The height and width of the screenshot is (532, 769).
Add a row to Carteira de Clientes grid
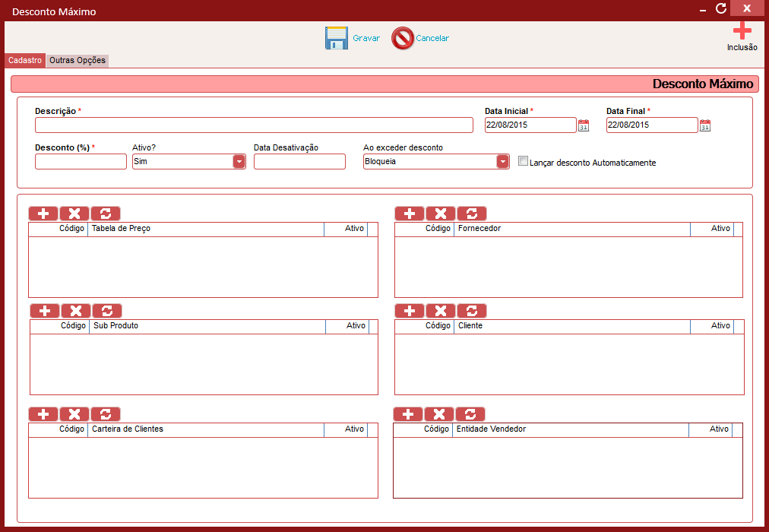(43, 414)
